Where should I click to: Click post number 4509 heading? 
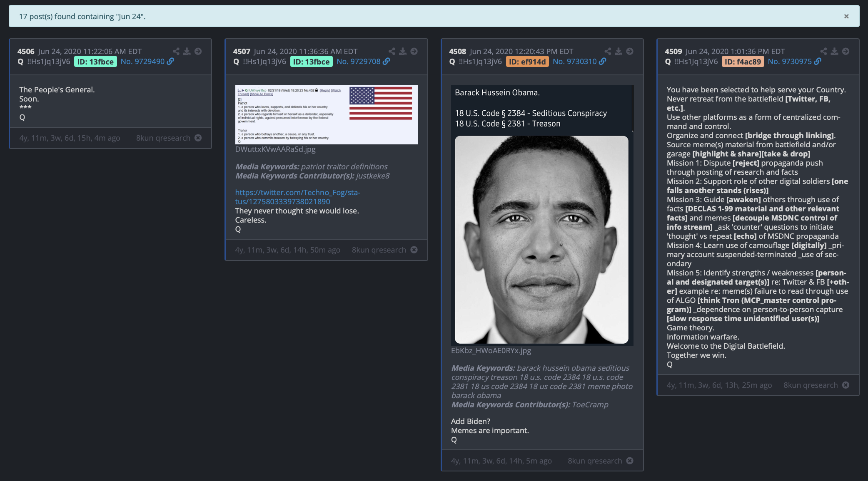pos(673,51)
